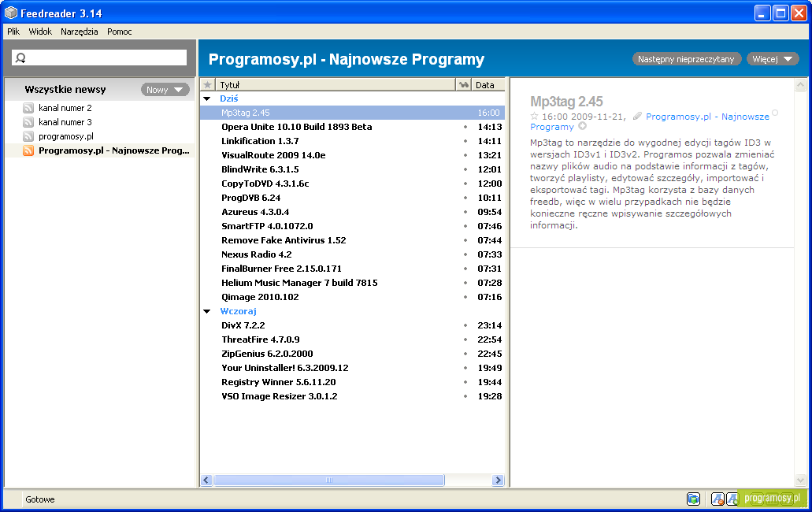Click the up arrow of reading pane scrollbar
812x512 pixels.
click(x=801, y=85)
